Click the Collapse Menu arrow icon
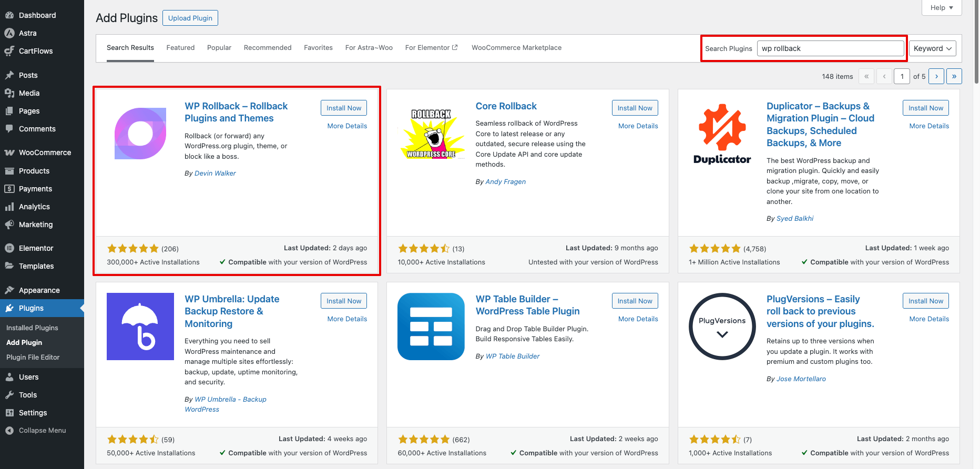Screen dimensions: 980x469 9,430
